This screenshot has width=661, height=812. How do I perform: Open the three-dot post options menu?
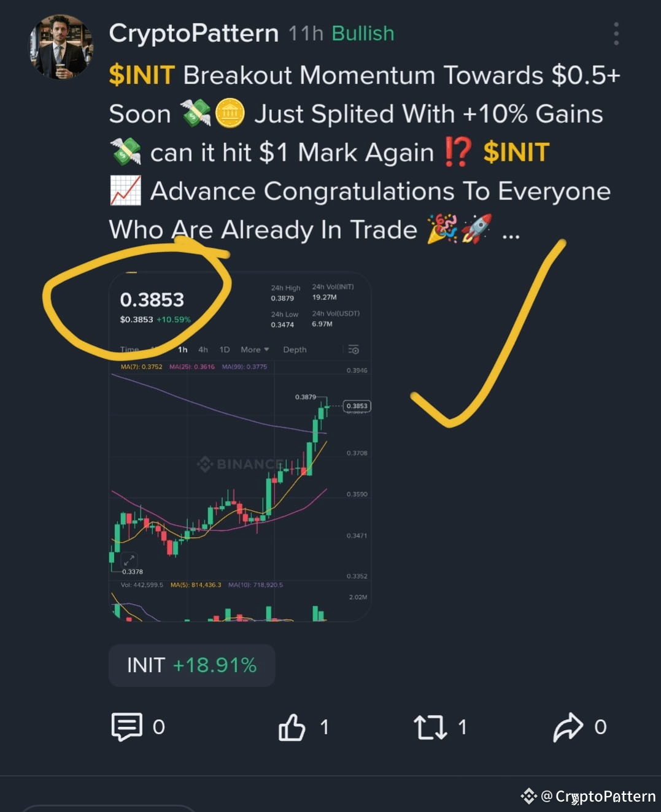[x=616, y=34]
